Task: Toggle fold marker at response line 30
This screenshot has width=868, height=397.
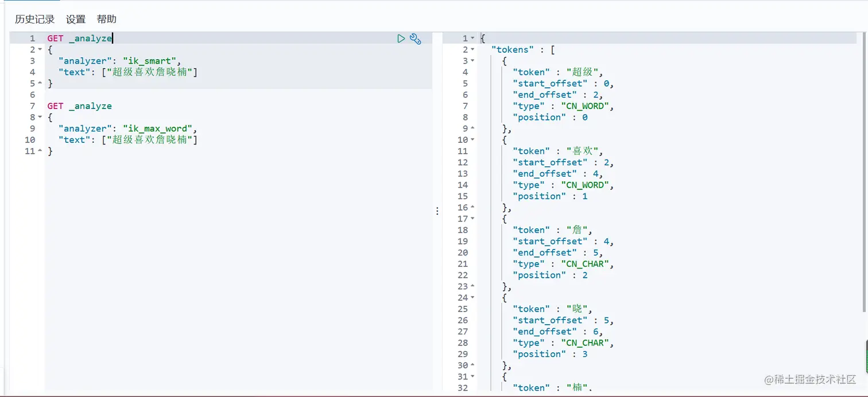Action: [472, 365]
